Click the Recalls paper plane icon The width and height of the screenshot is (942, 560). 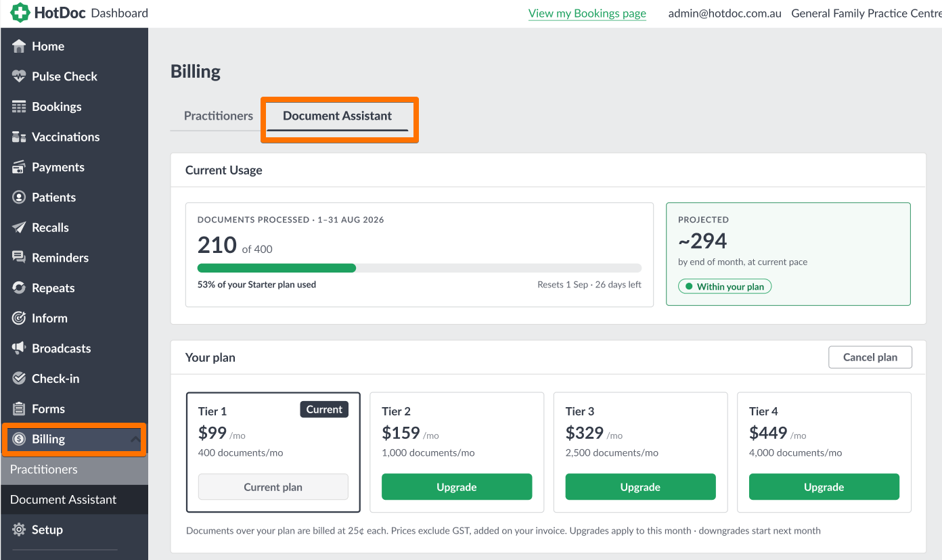click(19, 228)
